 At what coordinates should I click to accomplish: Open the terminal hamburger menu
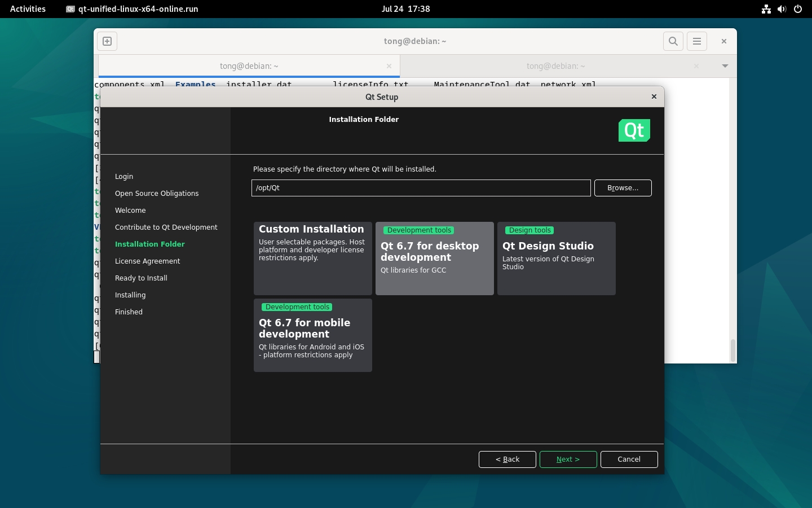697,41
